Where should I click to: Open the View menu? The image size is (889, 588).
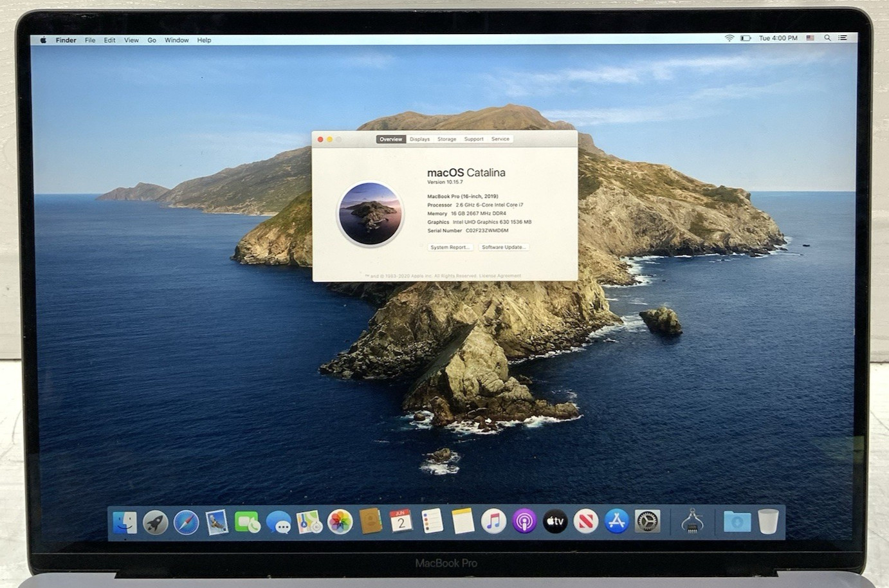click(x=131, y=40)
